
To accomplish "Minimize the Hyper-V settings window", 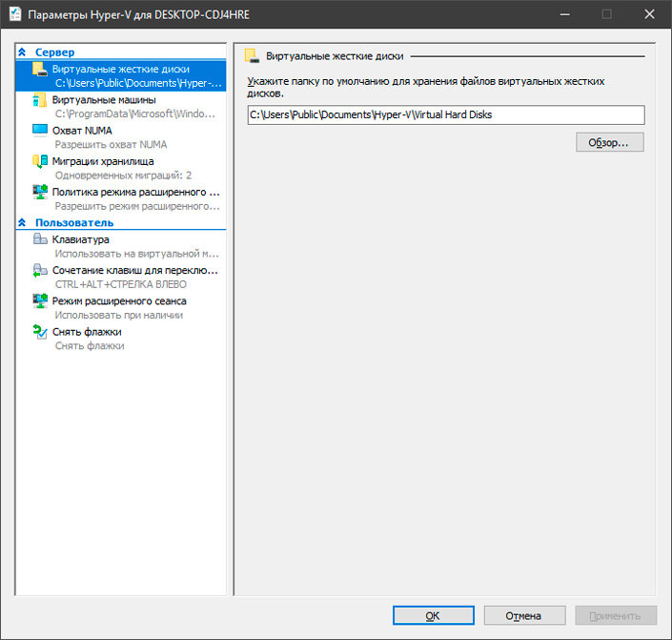I will (565, 14).
